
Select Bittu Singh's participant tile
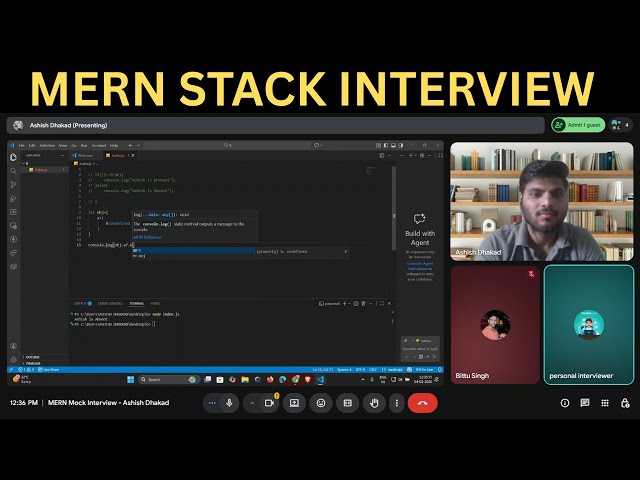[495, 325]
